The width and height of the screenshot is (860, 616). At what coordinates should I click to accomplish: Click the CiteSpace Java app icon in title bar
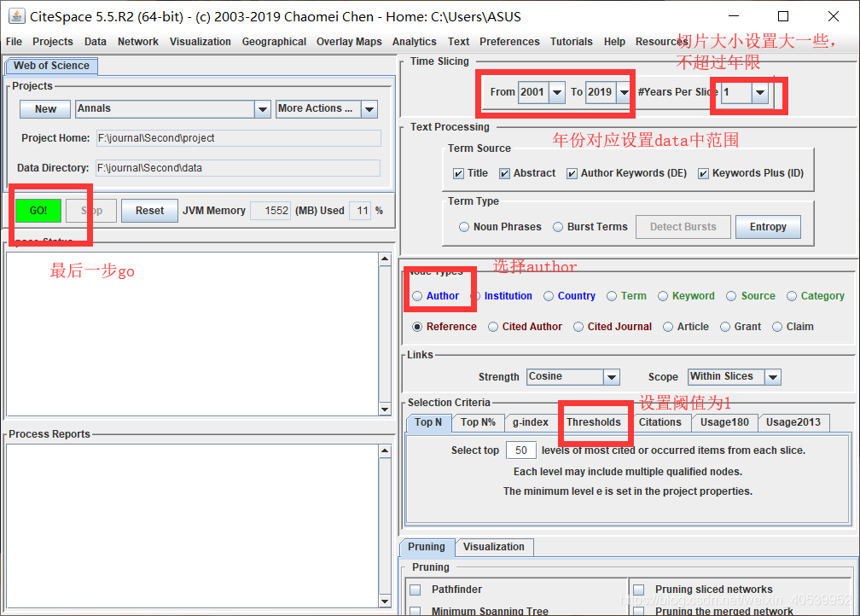[x=17, y=16]
